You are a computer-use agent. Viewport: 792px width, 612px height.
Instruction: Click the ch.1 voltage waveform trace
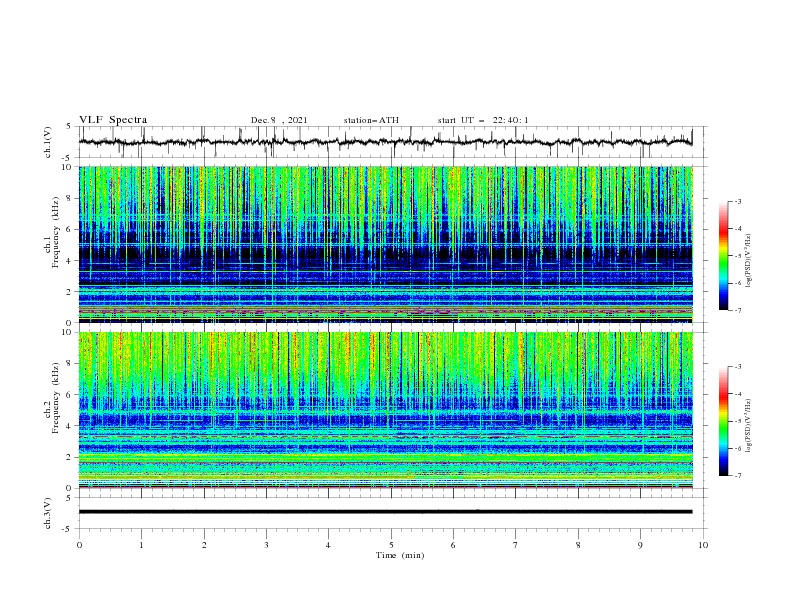385,141
